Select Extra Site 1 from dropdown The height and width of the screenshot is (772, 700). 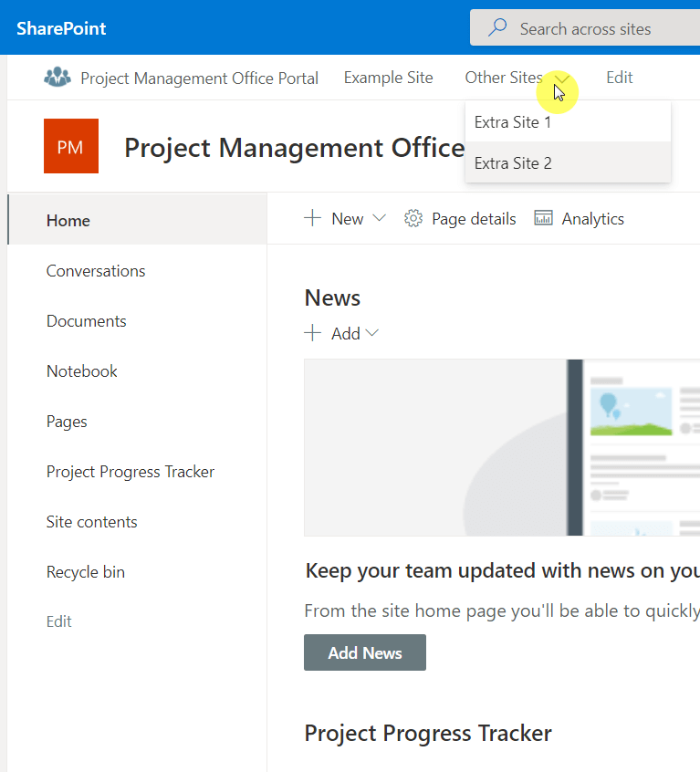[568, 121]
